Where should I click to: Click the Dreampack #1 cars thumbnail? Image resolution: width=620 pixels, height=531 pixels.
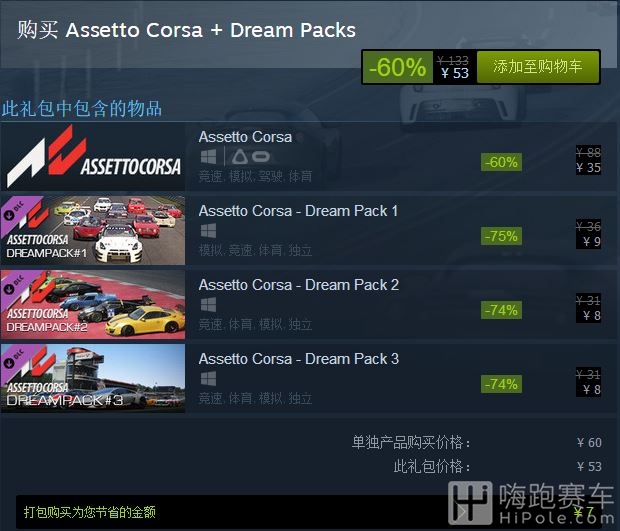pyautogui.click(x=93, y=231)
